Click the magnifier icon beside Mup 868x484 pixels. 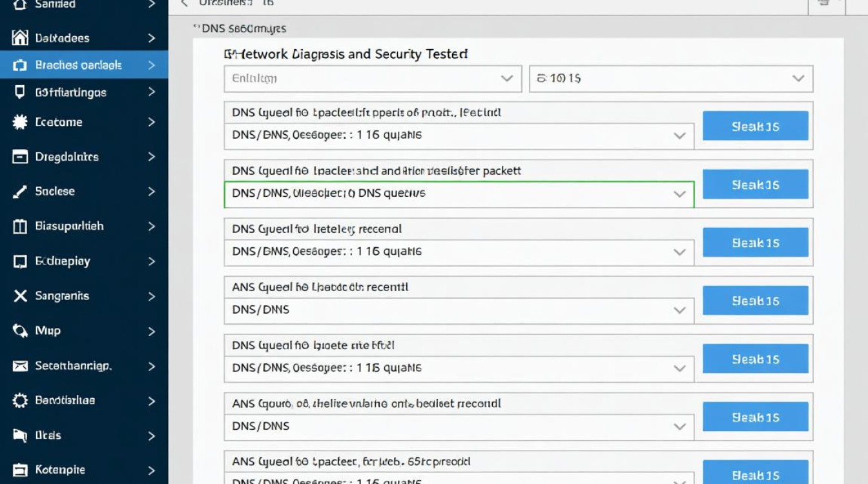[20, 331]
